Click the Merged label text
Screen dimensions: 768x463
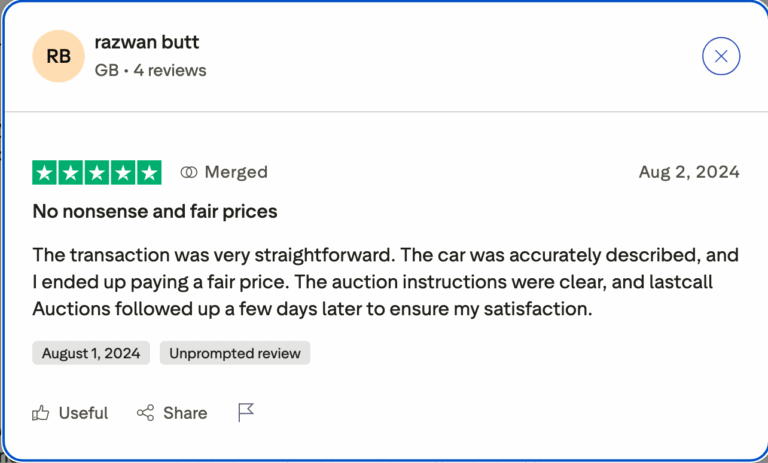tap(236, 172)
